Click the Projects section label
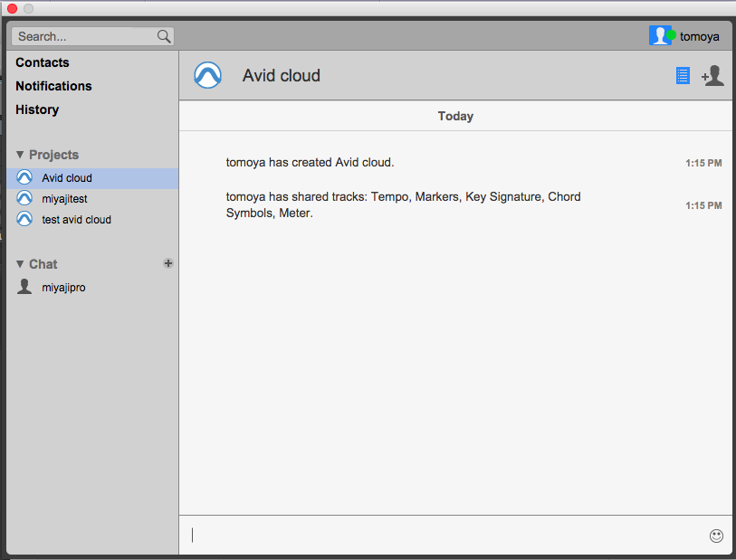736x560 pixels. (54, 155)
